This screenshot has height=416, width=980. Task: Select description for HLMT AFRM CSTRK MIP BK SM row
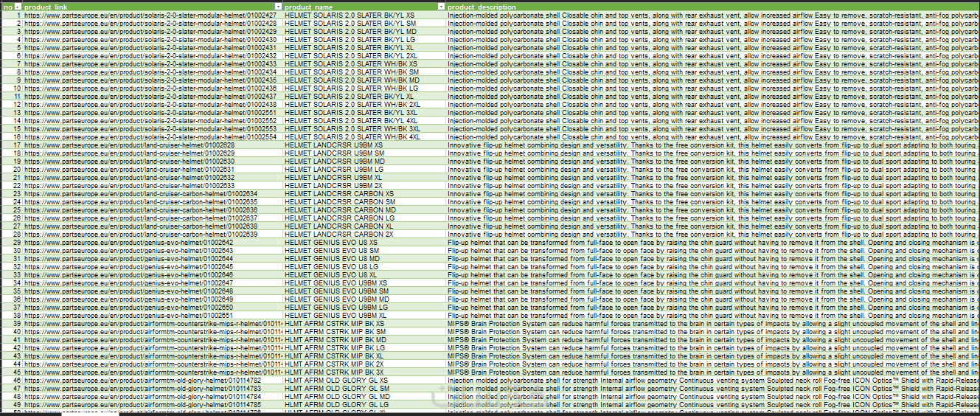pos(713,331)
